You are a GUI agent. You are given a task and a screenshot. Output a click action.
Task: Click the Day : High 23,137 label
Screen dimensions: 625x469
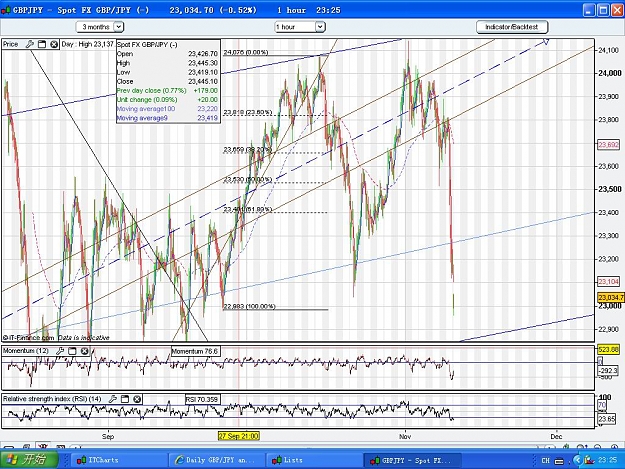[88, 44]
